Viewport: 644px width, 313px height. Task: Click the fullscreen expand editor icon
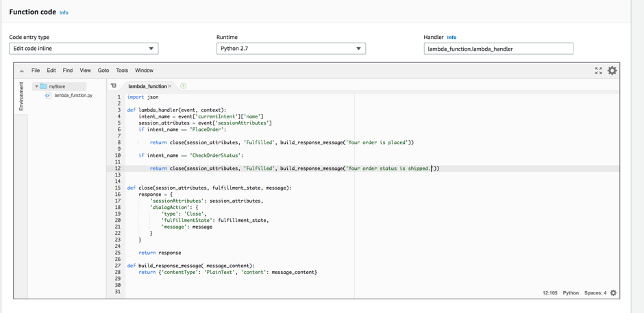(x=598, y=71)
